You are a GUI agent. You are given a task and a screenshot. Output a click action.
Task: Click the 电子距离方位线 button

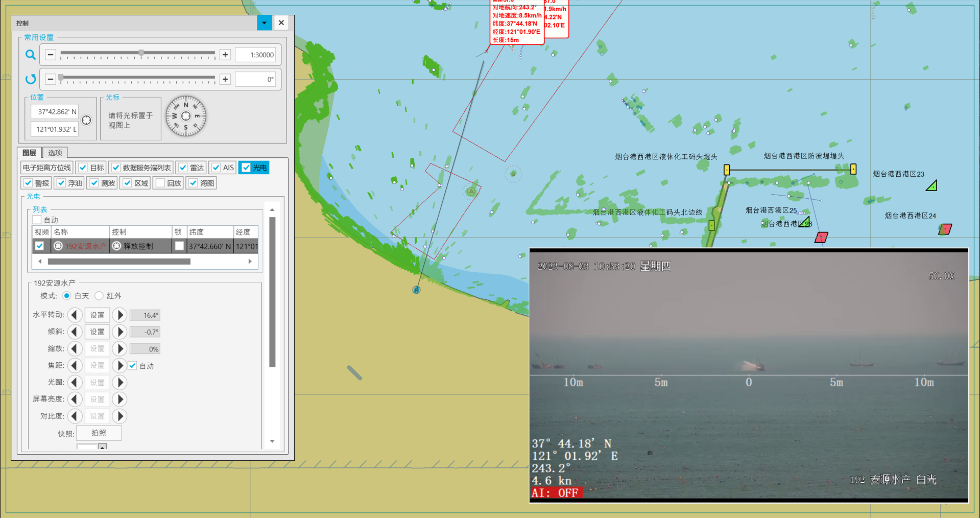coord(47,168)
